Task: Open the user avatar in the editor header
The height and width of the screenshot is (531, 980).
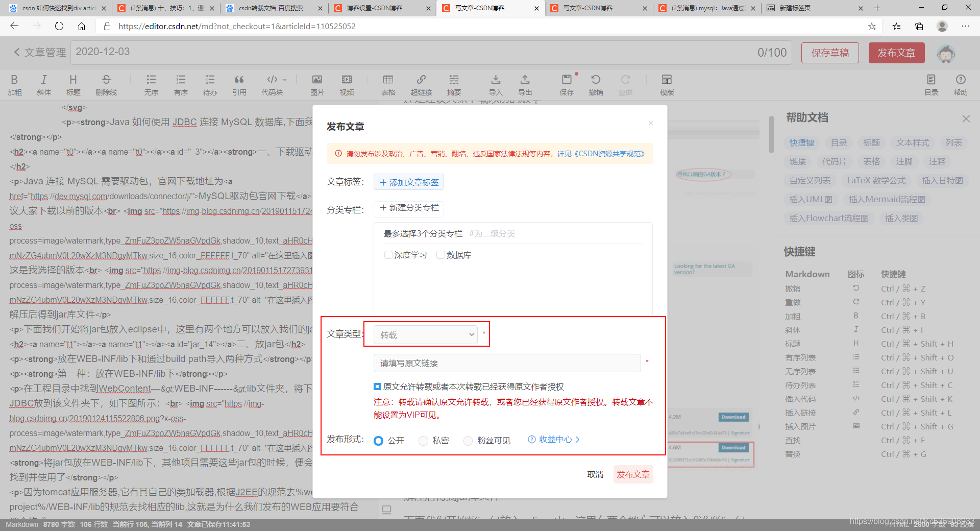Action: [x=946, y=53]
